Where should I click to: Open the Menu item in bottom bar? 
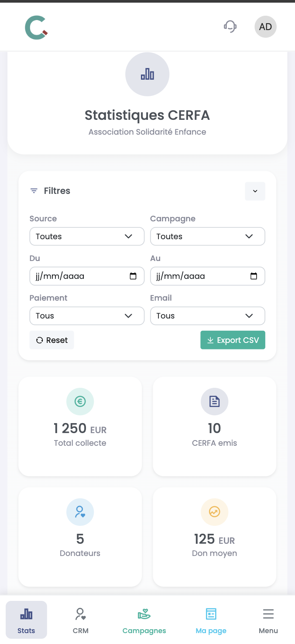[268, 620]
